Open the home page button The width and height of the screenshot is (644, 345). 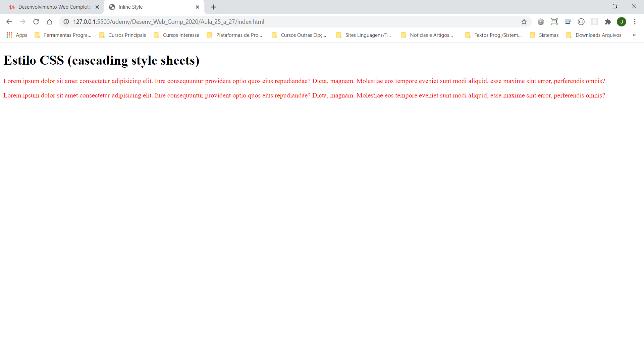(x=49, y=22)
